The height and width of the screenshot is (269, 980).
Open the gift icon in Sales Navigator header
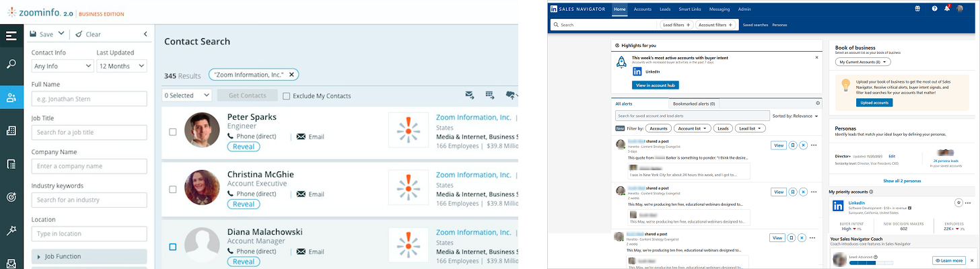tap(917, 9)
